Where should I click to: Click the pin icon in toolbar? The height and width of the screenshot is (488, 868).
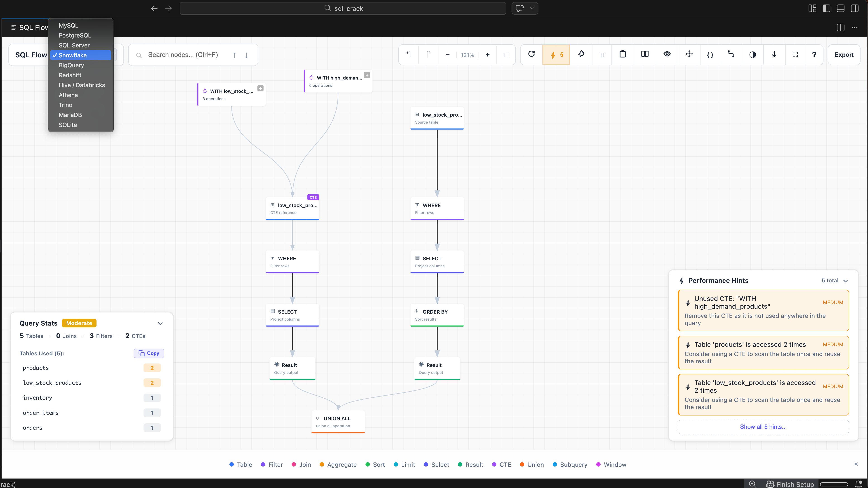click(x=581, y=54)
